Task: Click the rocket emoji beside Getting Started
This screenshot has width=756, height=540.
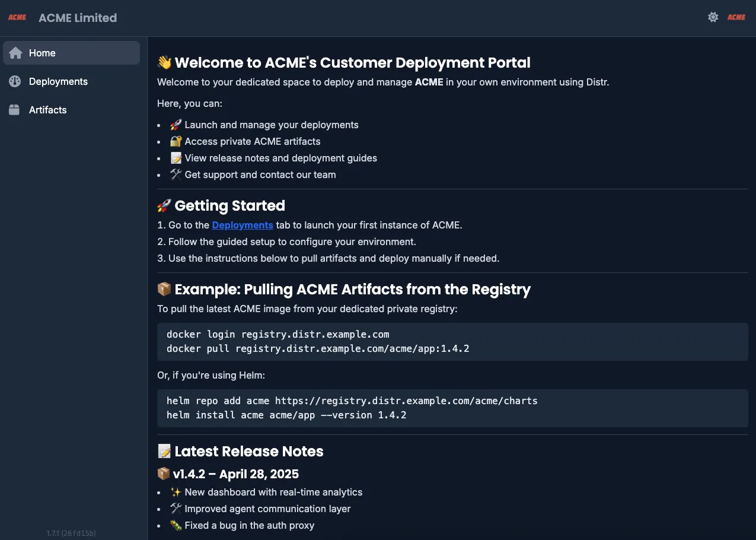Action: (163, 205)
